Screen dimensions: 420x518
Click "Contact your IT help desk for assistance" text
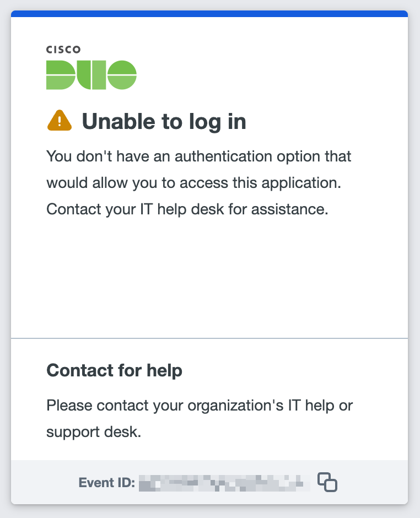pos(187,210)
